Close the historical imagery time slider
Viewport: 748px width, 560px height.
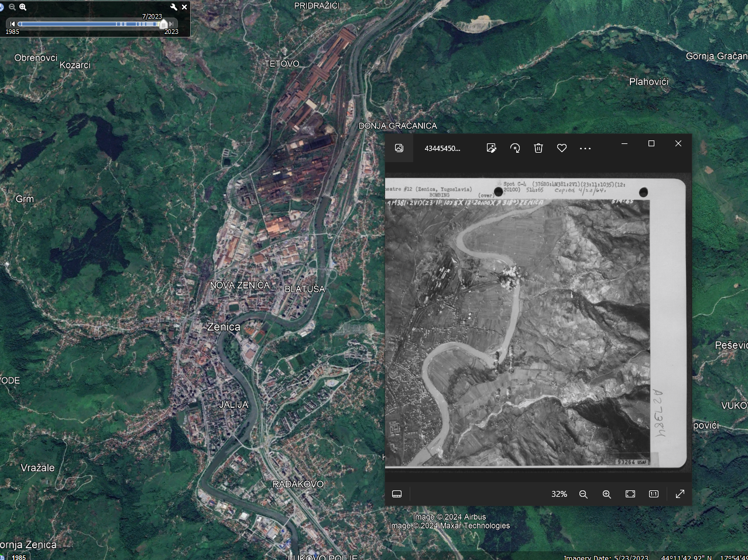click(x=184, y=7)
